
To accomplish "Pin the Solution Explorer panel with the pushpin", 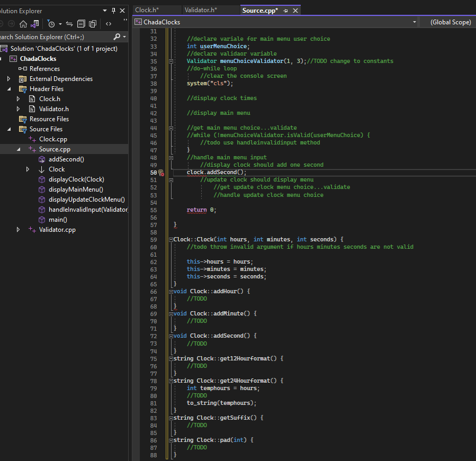I will pos(113,11).
